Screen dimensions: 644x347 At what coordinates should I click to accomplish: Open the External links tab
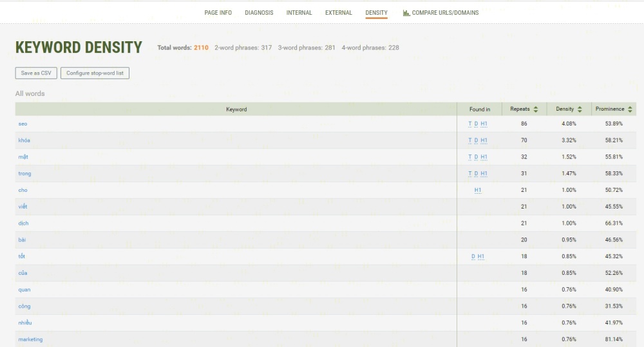(x=339, y=13)
